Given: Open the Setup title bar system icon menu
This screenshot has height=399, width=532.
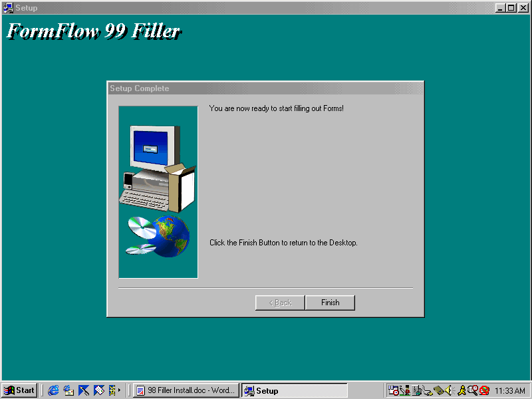Looking at the screenshot, I should (8, 8).
